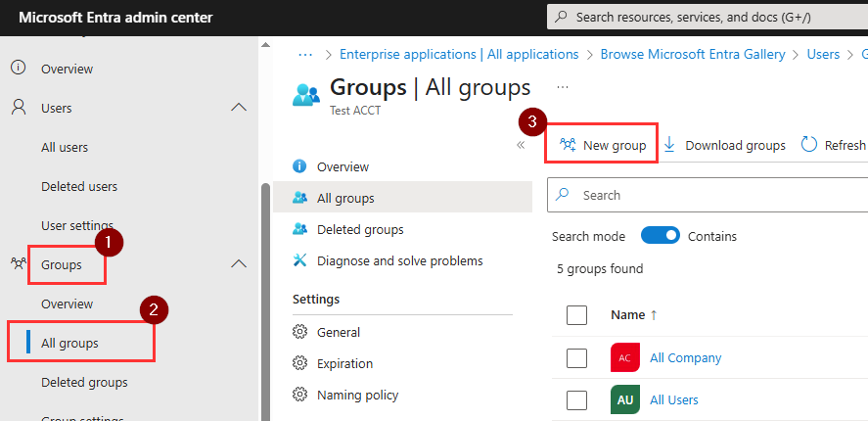Click the New group people-plus icon
Screen dimensions: 868x421
pyautogui.click(x=568, y=145)
